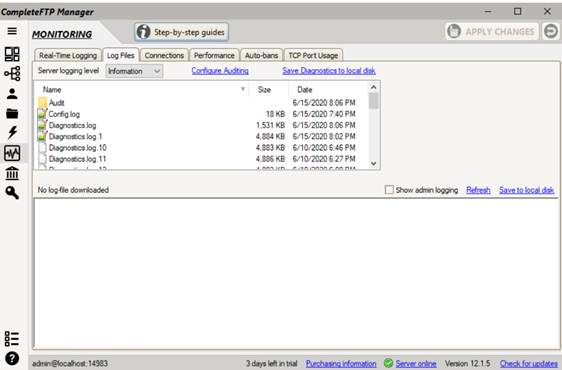Click the Diagnostics.log.10 file icon
Viewport: 562px width, 370px height.
pos(42,148)
